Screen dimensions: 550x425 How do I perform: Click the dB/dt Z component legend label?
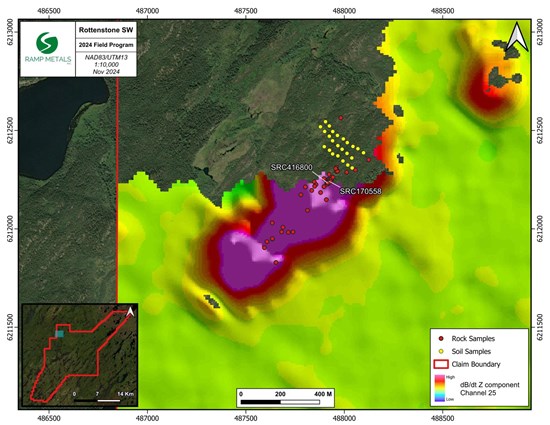click(490, 385)
